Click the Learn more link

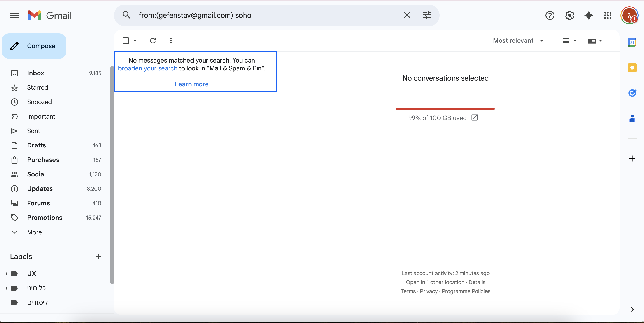point(192,84)
